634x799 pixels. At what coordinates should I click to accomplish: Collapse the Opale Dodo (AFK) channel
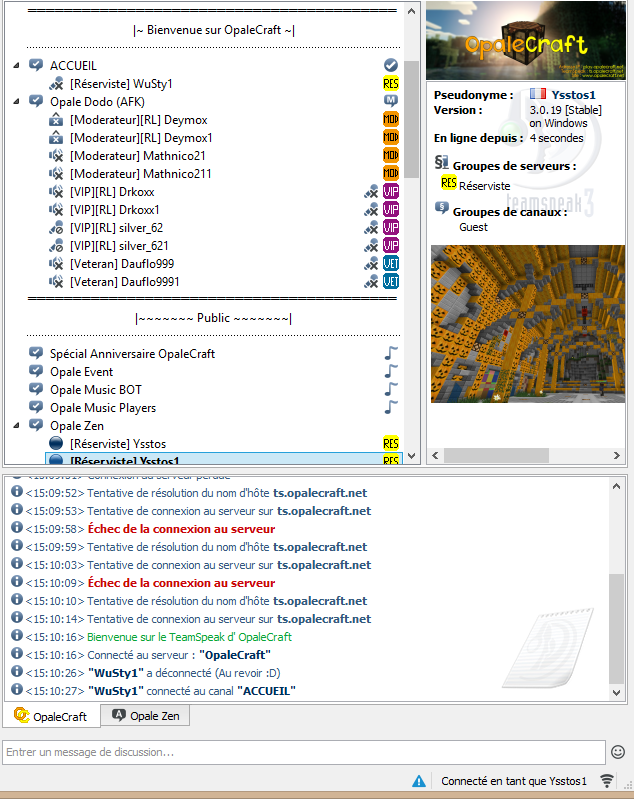pos(16,101)
